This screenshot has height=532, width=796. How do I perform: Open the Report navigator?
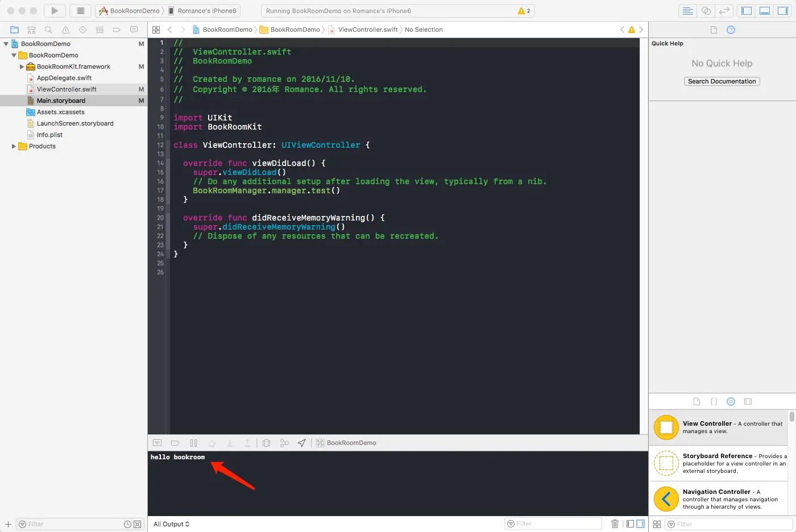pos(134,30)
